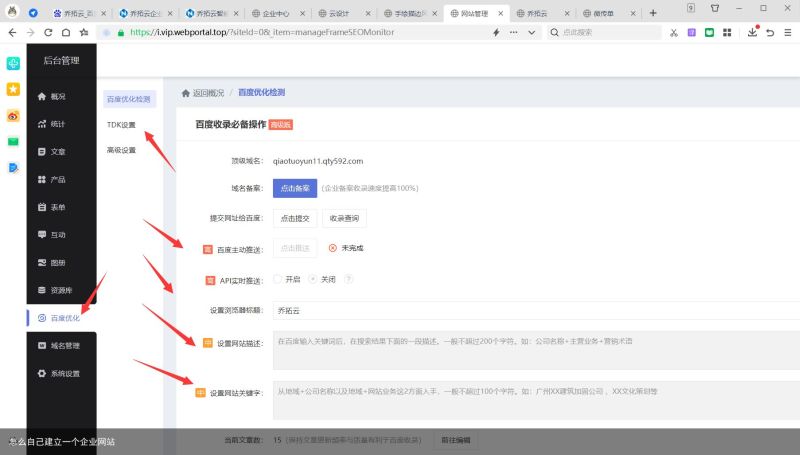
Task: Open 系统设置 system settings
Action: (59, 373)
